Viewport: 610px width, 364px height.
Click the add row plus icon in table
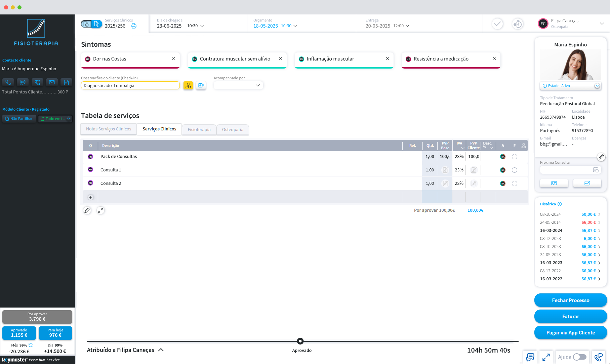click(90, 197)
